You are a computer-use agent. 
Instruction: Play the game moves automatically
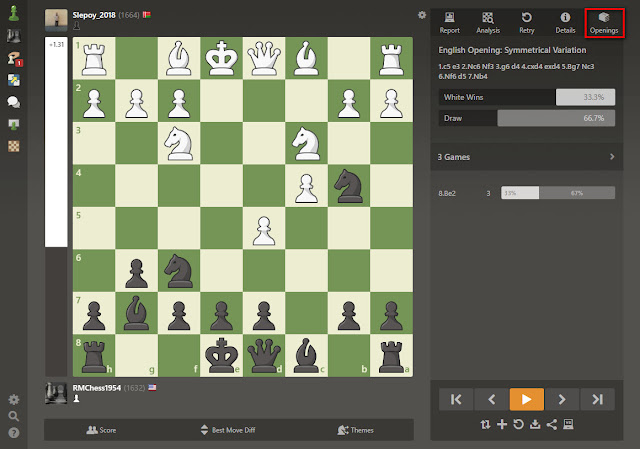click(527, 399)
